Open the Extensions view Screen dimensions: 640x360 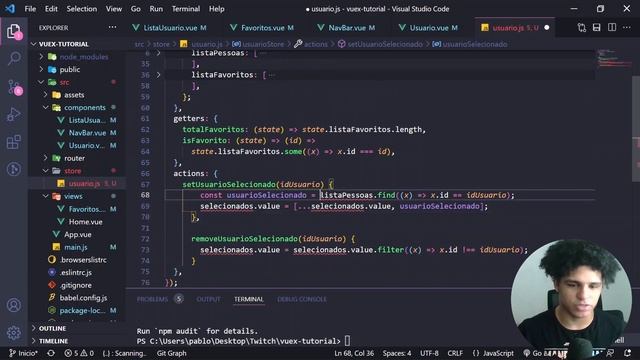coord(13,142)
